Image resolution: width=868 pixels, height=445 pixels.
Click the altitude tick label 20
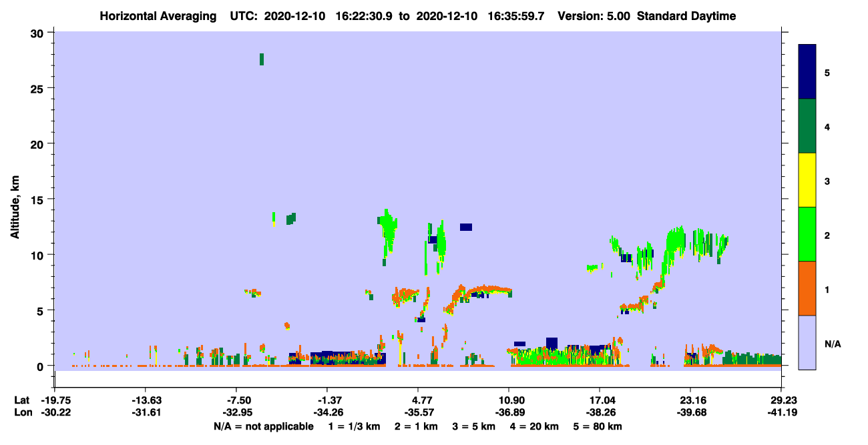click(39, 143)
